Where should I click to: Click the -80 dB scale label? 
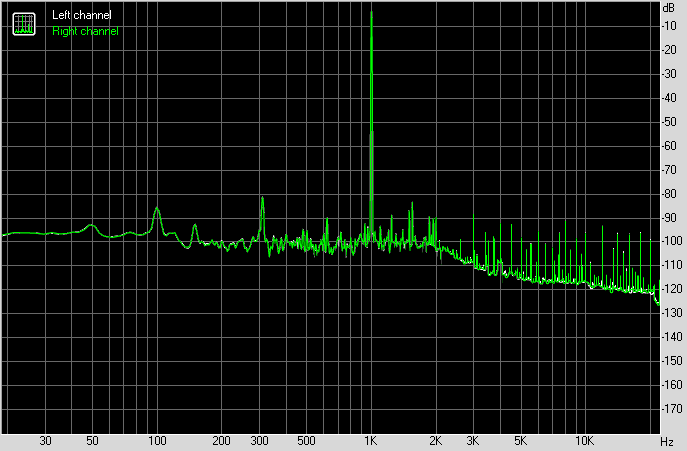tap(669, 193)
